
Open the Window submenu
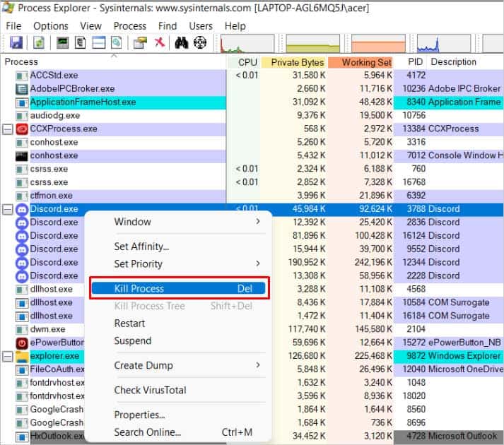pos(179,222)
